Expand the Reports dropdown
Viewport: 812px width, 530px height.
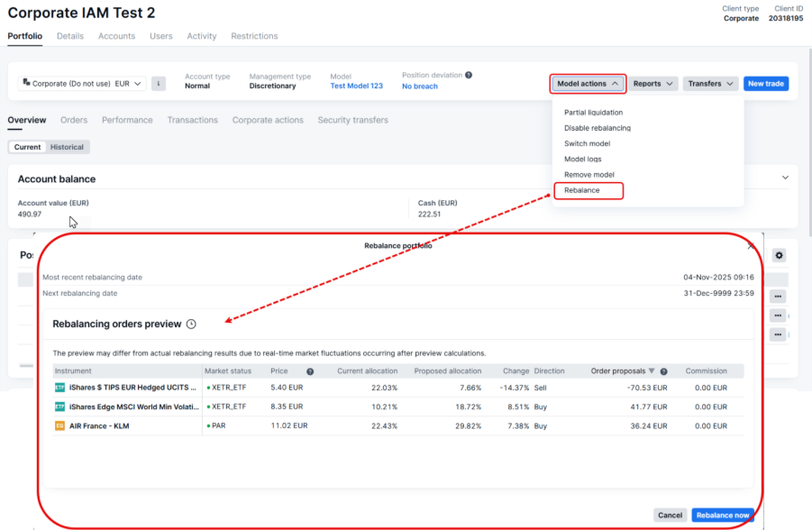click(652, 84)
